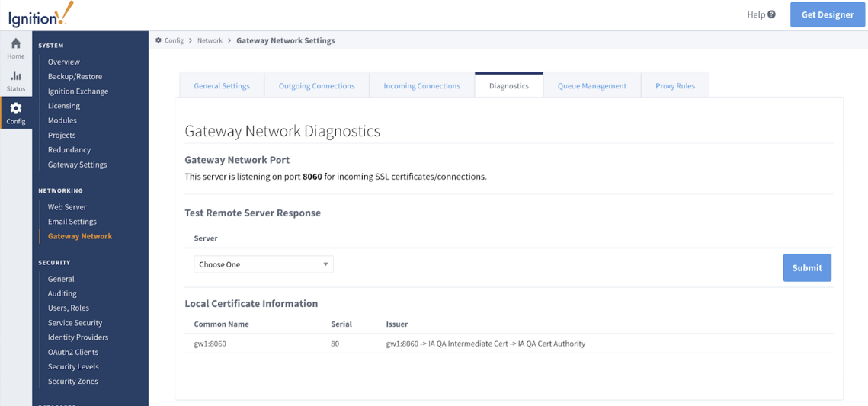Open Backup/Restore in the sidebar
868x406 pixels.
point(75,76)
